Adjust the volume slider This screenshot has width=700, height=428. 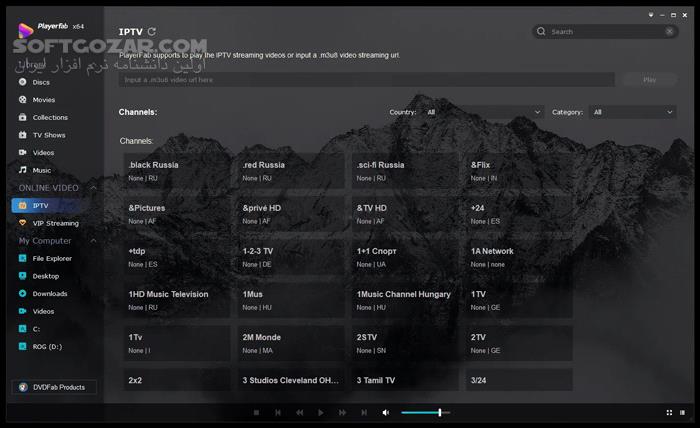coord(425,412)
